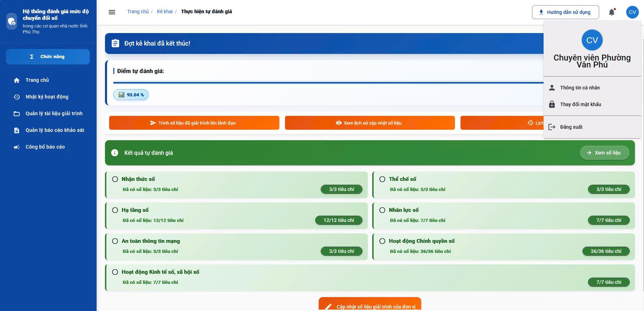Image resolution: width=644 pixels, height=311 pixels.
Task: Click the 93.04 % score badge
Action: 131,95
